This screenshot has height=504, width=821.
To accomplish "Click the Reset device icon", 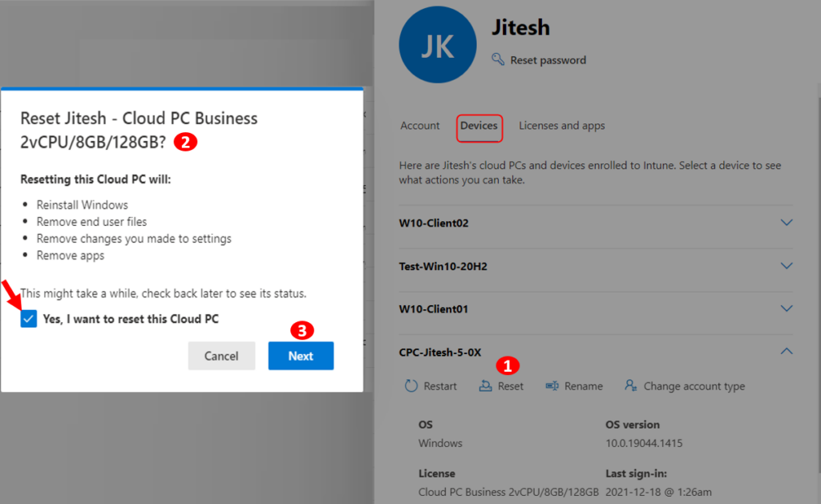I will click(x=485, y=386).
